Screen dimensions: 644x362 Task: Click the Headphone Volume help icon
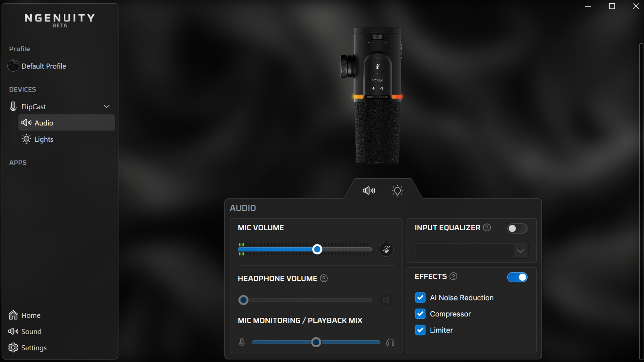click(324, 278)
